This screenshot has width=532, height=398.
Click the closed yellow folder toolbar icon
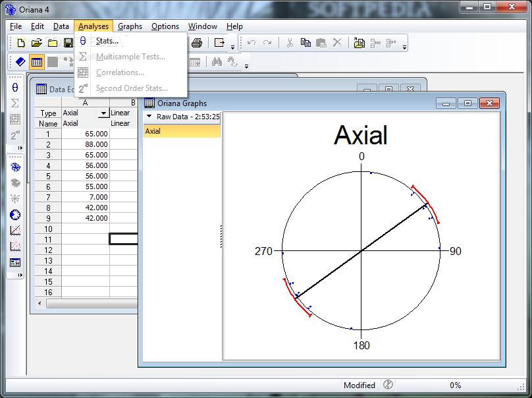click(x=53, y=43)
